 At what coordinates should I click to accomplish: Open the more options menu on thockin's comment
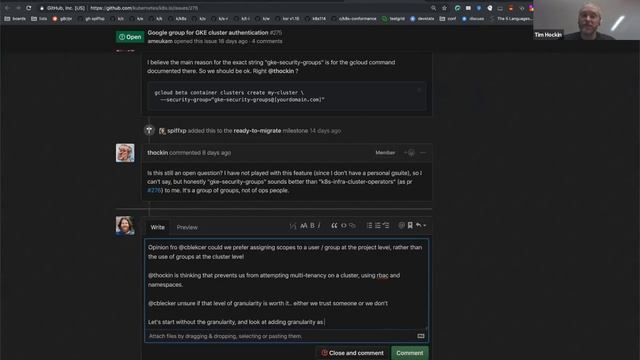423,153
